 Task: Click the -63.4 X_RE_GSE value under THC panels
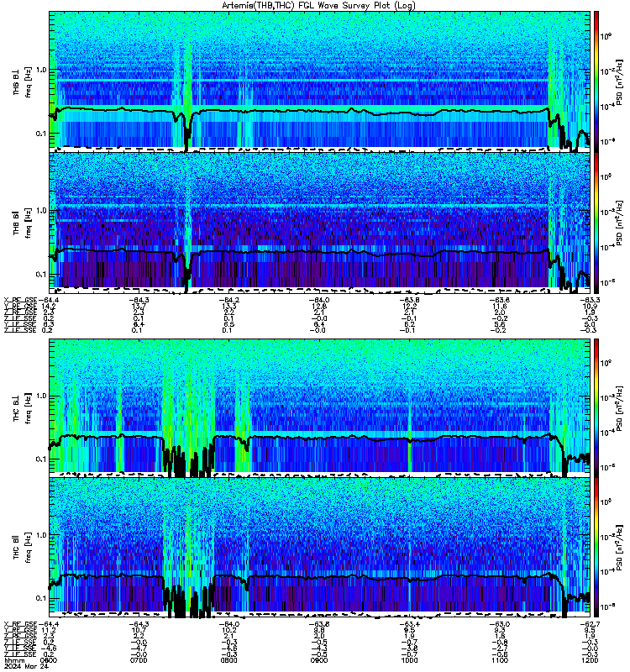click(x=409, y=624)
